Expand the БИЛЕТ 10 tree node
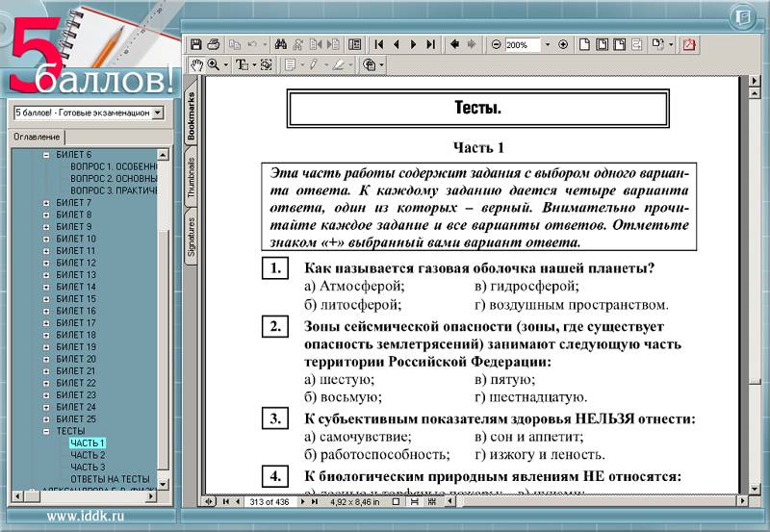770x532 pixels. click(x=46, y=239)
